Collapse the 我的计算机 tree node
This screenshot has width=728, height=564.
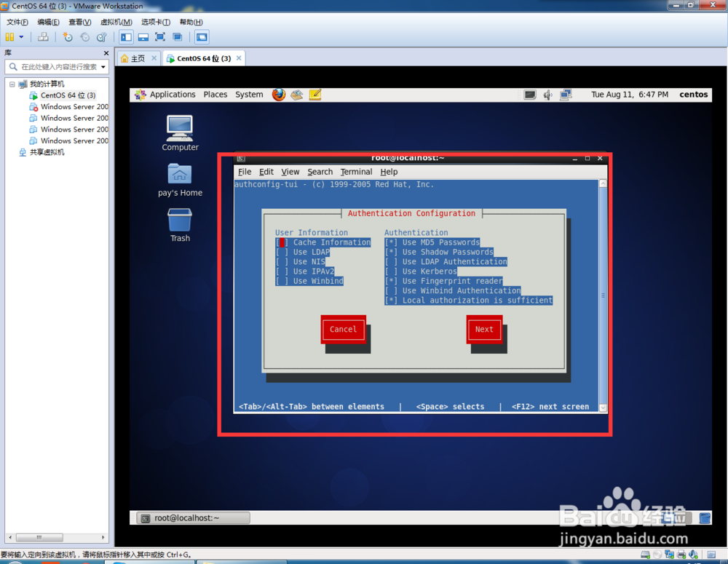pos(12,84)
